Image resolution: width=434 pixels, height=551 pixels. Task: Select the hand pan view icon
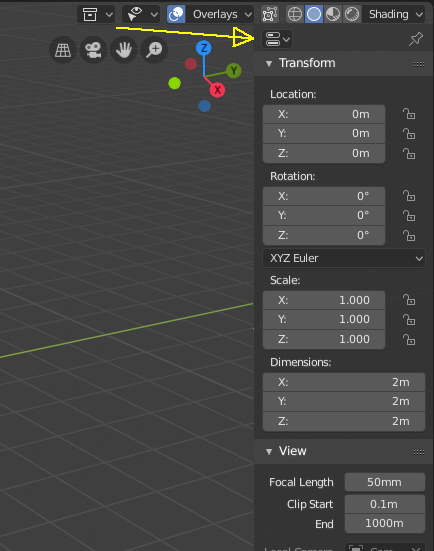(124, 50)
